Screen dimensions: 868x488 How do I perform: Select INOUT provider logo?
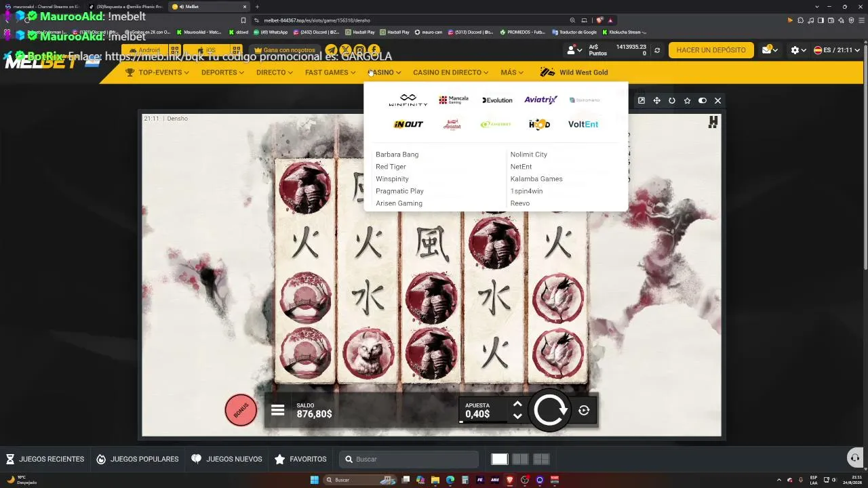coord(408,124)
